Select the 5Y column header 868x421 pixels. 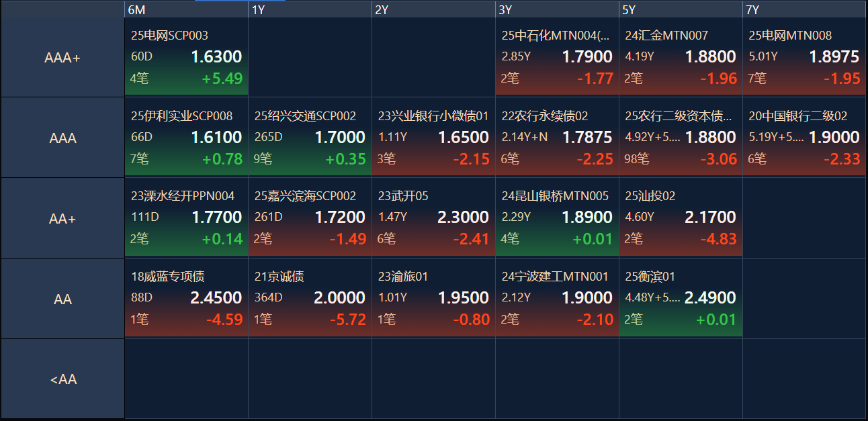(x=681, y=9)
